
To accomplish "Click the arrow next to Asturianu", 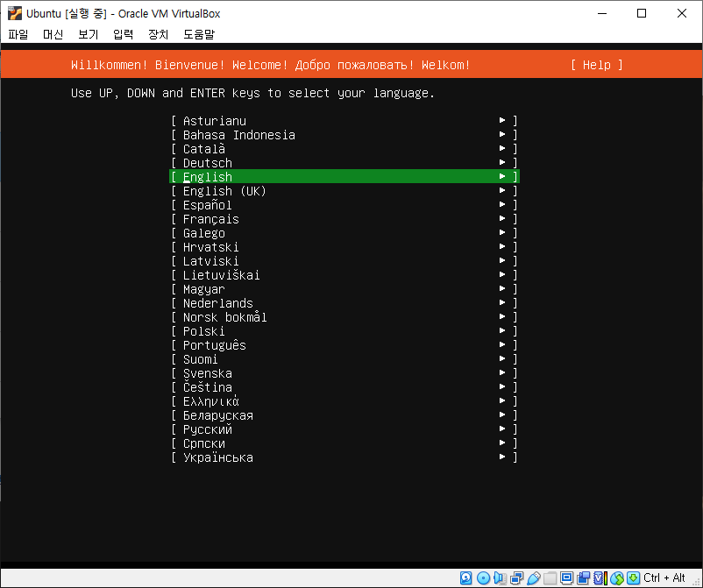I will [x=502, y=120].
